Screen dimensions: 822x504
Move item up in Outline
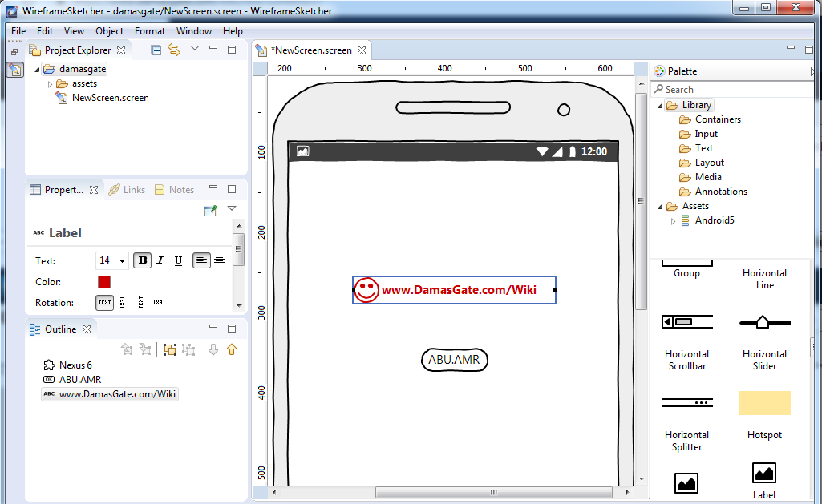[232, 349]
